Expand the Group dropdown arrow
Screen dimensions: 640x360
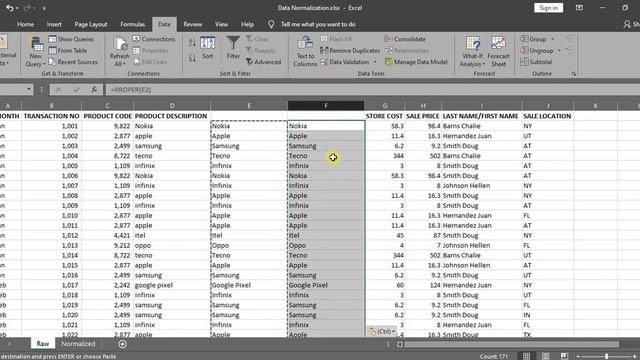click(x=552, y=39)
